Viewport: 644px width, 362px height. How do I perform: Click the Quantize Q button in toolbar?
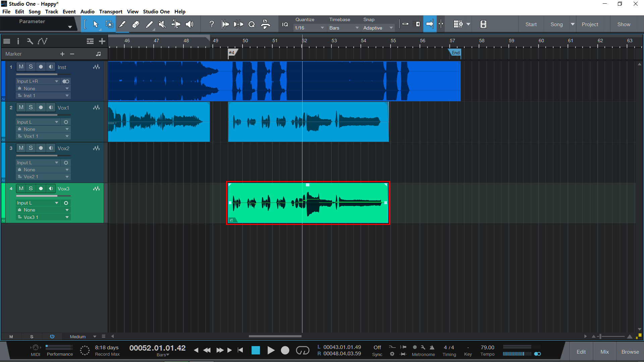click(252, 24)
